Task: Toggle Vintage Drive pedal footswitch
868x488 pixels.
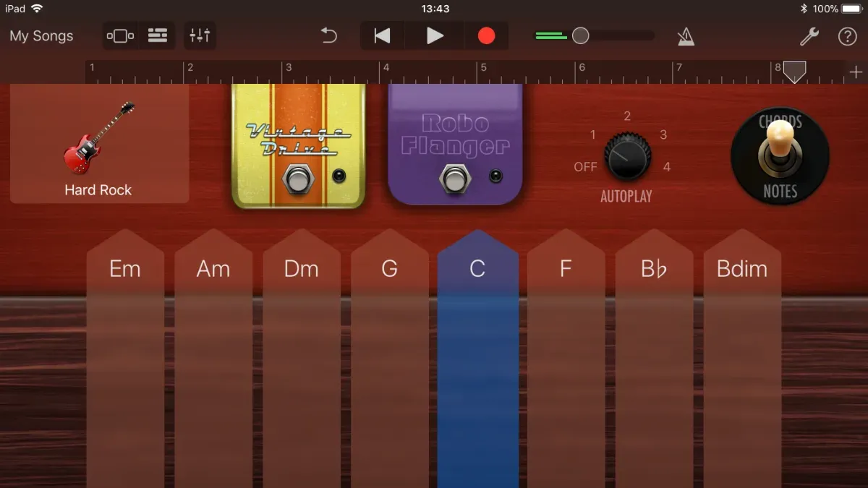Action: (297, 179)
